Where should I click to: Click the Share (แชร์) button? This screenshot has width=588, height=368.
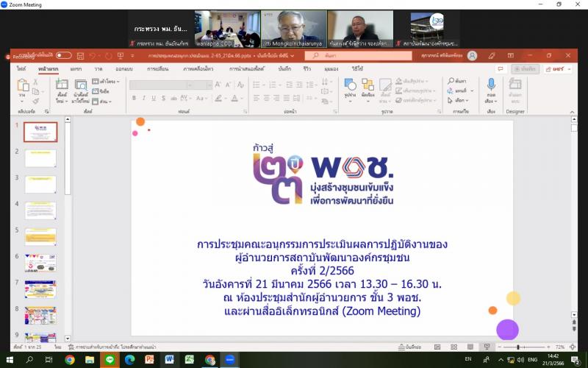(x=559, y=69)
